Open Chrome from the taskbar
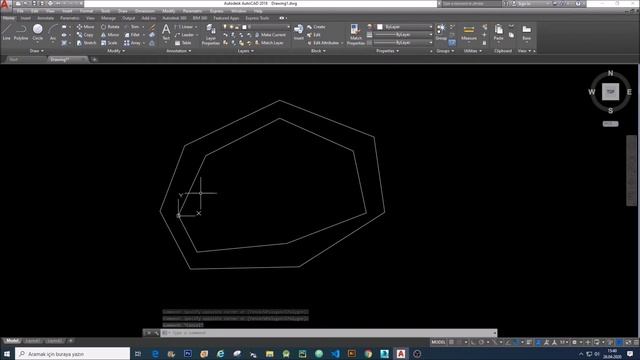 368,354
